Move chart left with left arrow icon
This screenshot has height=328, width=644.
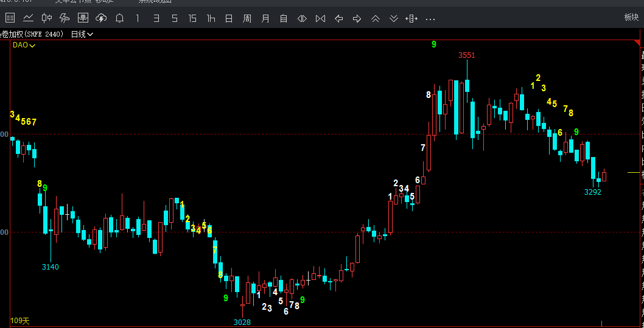coord(339,18)
